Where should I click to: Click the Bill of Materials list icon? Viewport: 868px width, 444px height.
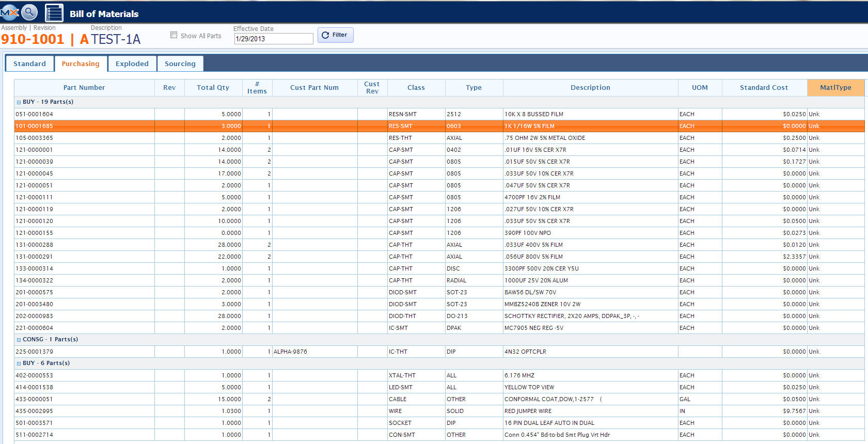(54, 13)
